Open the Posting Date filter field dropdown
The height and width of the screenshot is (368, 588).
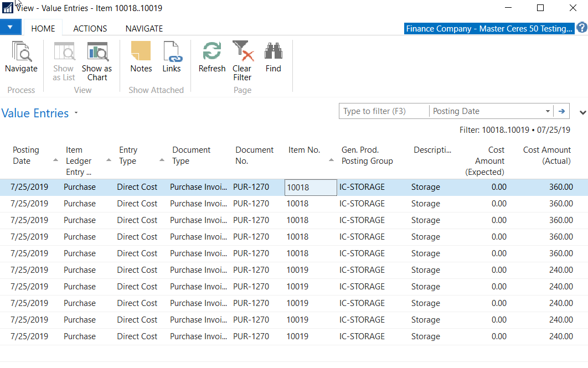(x=548, y=111)
